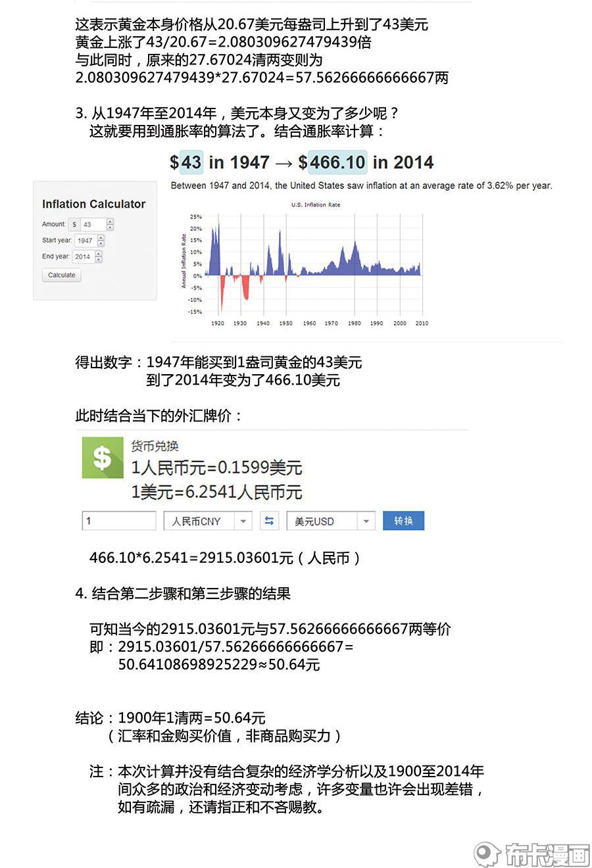This screenshot has width=592, height=868.
Task: Increase the Amount value with its stepper
Action: pyautogui.click(x=110, y=222)
